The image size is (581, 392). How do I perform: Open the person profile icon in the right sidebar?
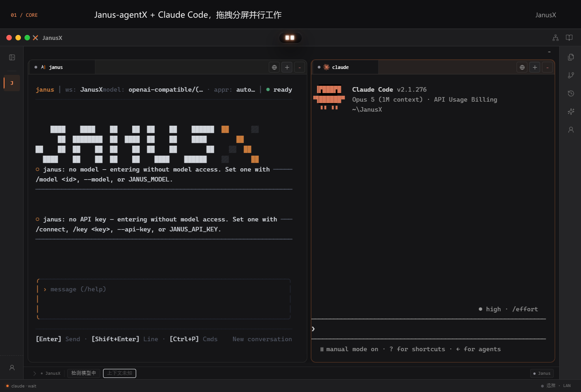tap(571, 129)
